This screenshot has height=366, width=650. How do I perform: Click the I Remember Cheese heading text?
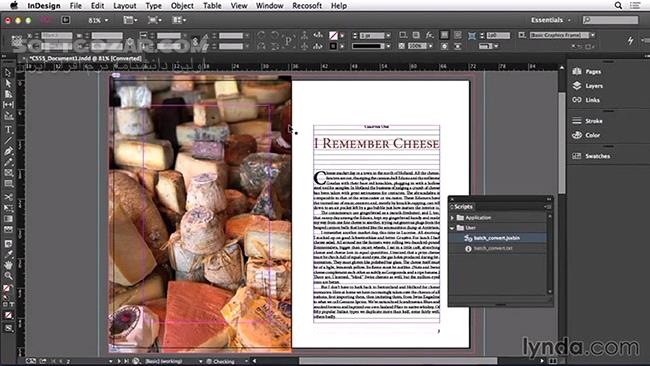click(x=376, y=144)
